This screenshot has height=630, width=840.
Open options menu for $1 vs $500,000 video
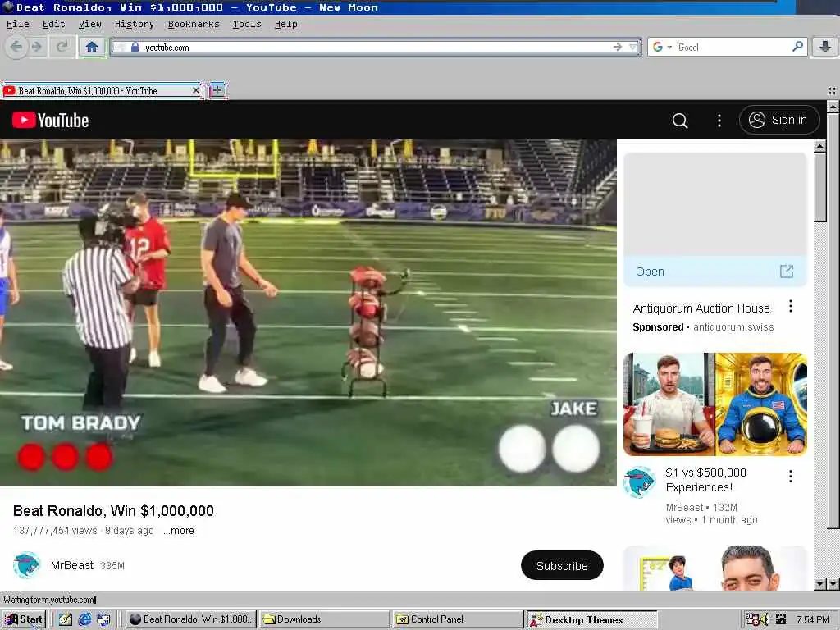point(790,477)
